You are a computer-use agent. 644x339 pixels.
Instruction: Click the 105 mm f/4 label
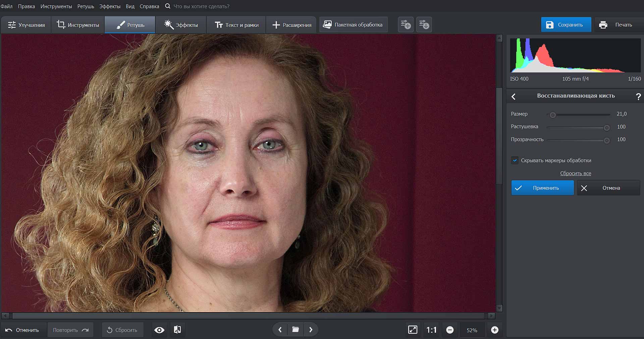point(576,79)
